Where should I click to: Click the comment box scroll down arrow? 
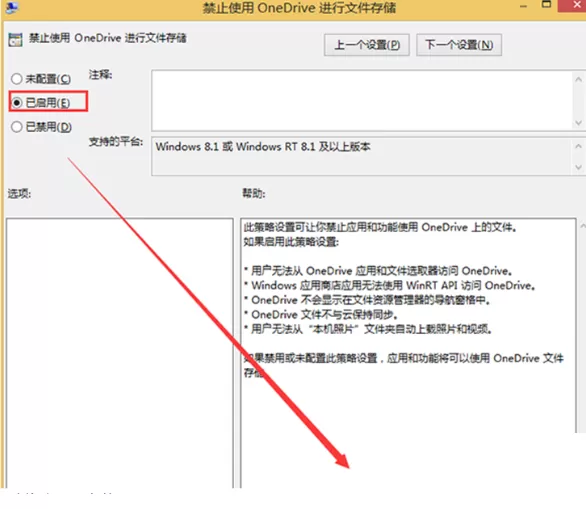(578, 123)
